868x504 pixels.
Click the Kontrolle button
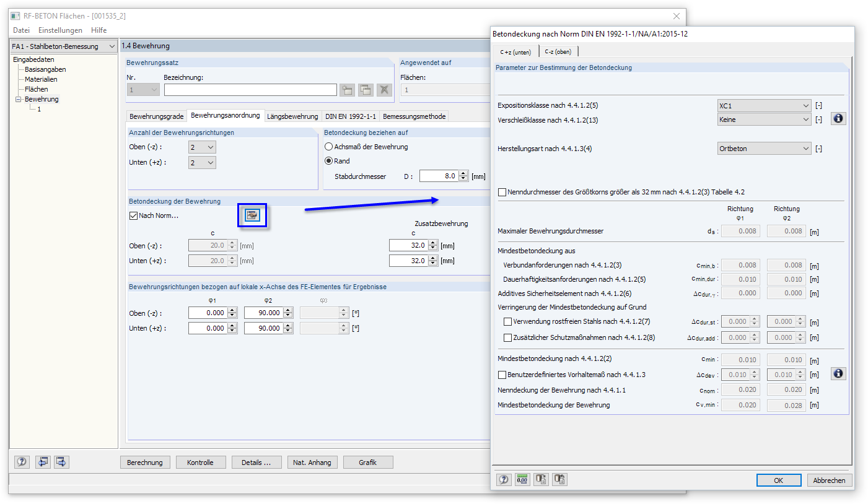(200, 463)
